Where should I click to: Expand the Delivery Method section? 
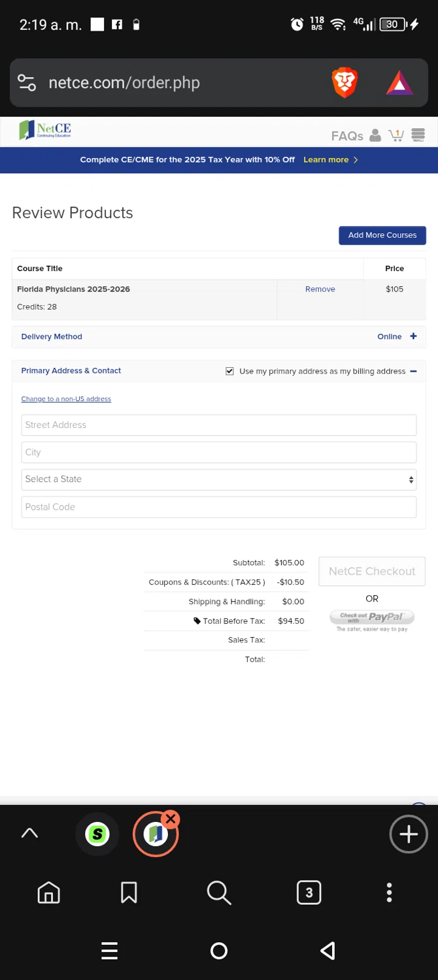coord(413,336)
